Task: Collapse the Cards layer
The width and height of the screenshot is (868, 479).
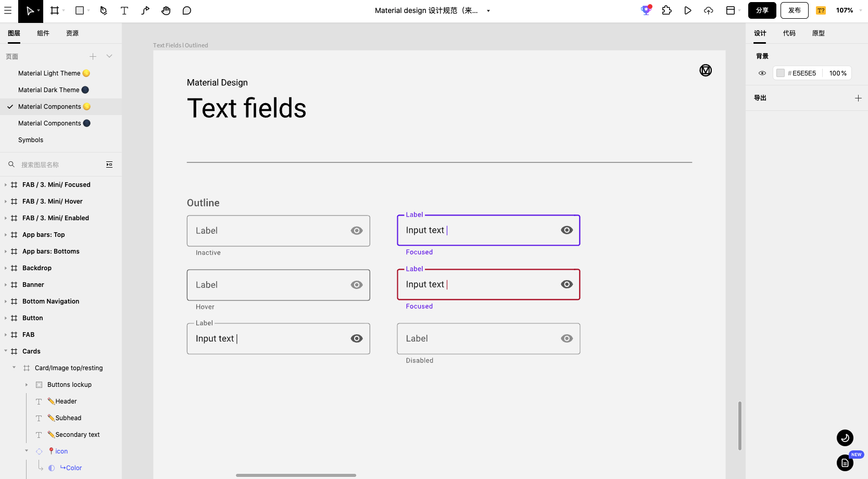Action: coord(6,351)
